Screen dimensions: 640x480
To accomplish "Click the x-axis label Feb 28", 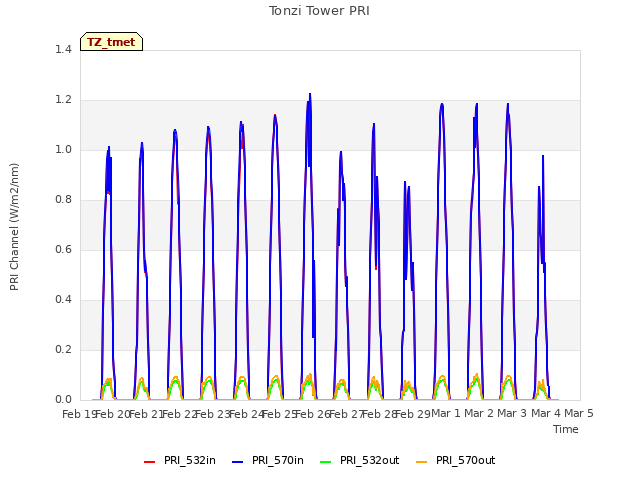I will [x=379, y=414].
